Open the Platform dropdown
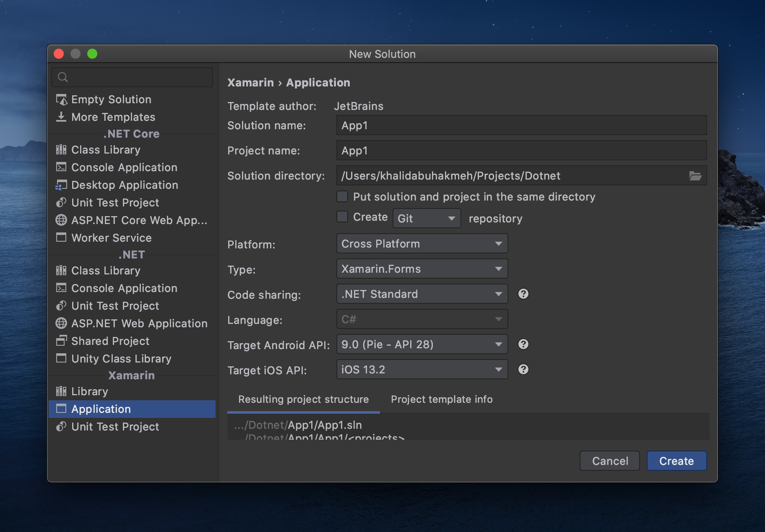 [422, 243]
